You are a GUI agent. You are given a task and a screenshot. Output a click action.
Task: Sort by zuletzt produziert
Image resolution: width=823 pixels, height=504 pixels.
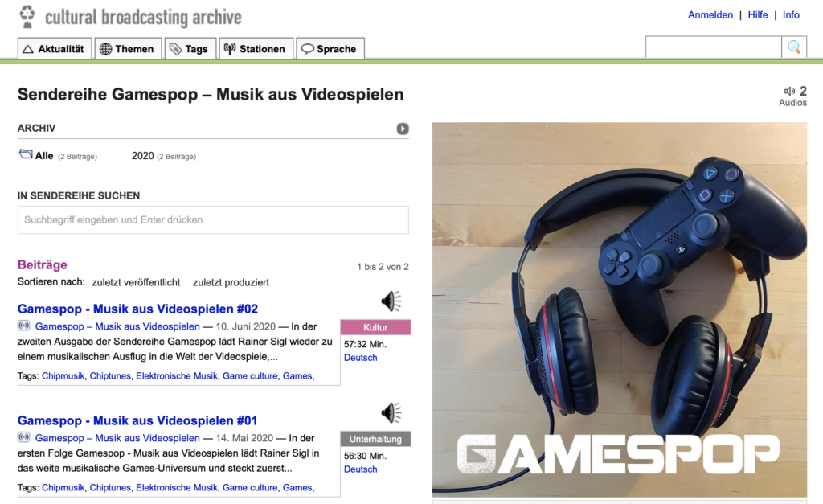pyautogui.click(x=231, y=282)
